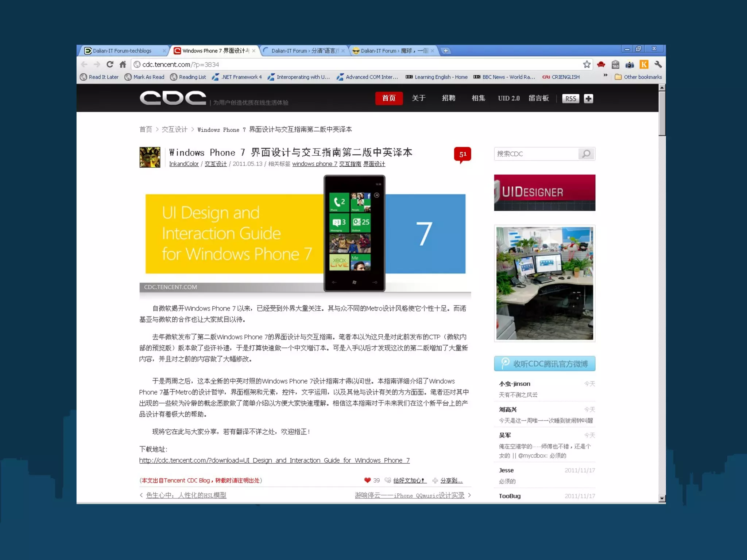Click the heart like icon near 39
Viewport: 747px width, 560px height.
pos(367,480)
